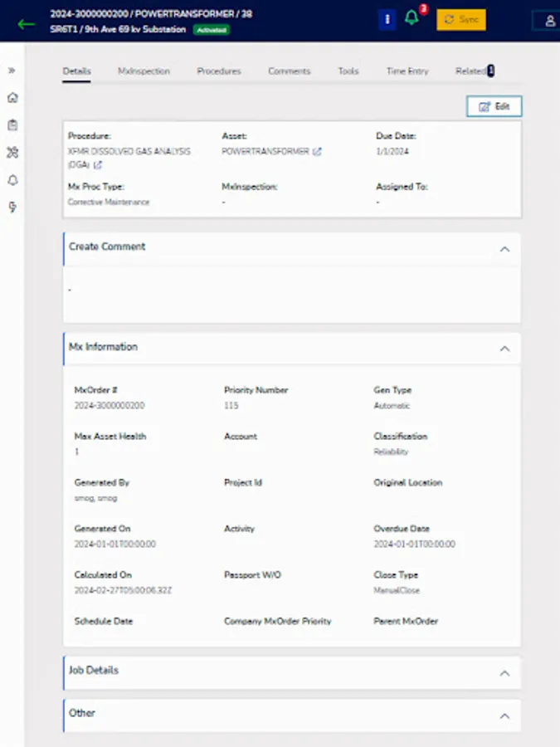
Task: Collapse the Create Comment section
Action: click(x=504, y=247)
